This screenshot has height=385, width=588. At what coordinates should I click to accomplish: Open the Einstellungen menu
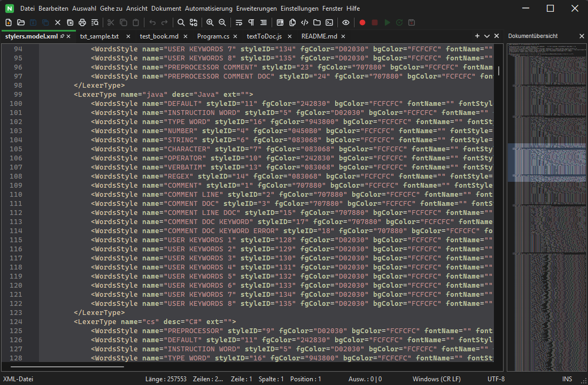click(299, 8)
